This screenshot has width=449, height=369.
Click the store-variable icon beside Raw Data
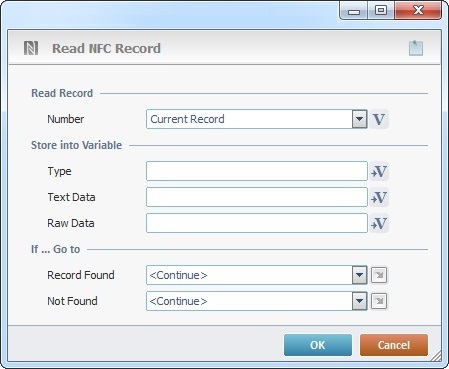379,223
